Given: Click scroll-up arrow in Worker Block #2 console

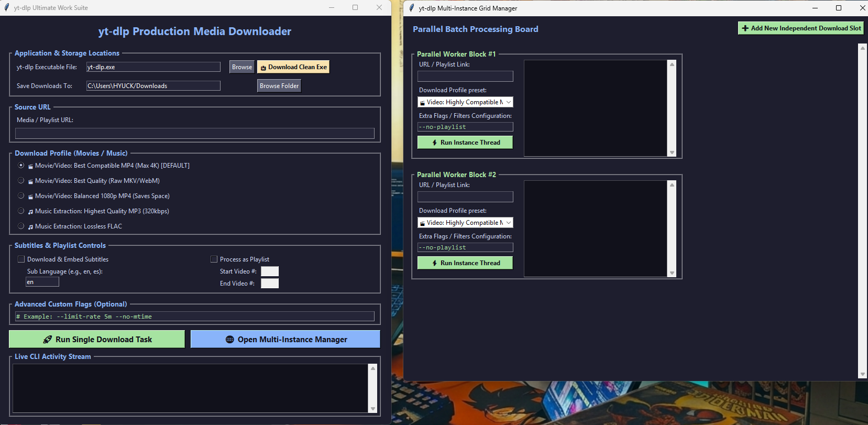Looking at the screenshot, I should tap(672, 185).
